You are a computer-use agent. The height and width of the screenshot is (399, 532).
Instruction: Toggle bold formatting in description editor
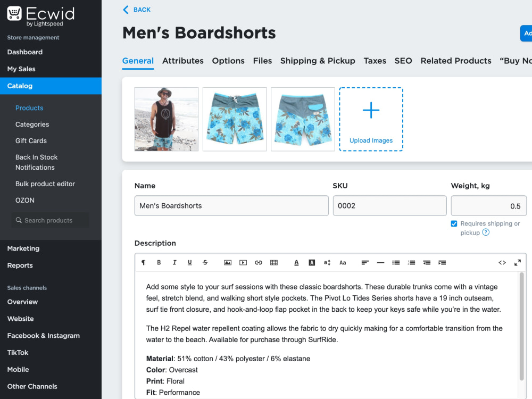point(159,263)
